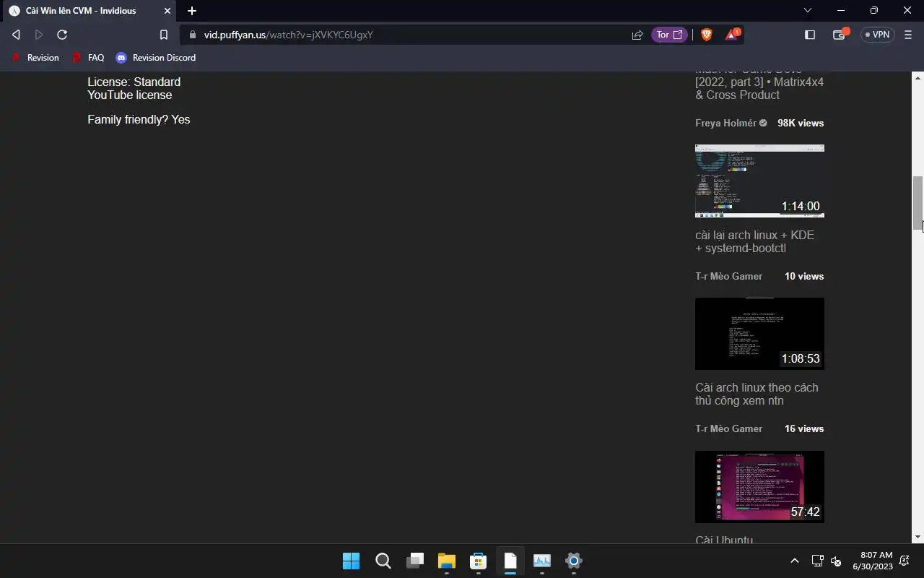Bookmark this page icon
This screenshot has width=924, height=578.
[164, 35]
